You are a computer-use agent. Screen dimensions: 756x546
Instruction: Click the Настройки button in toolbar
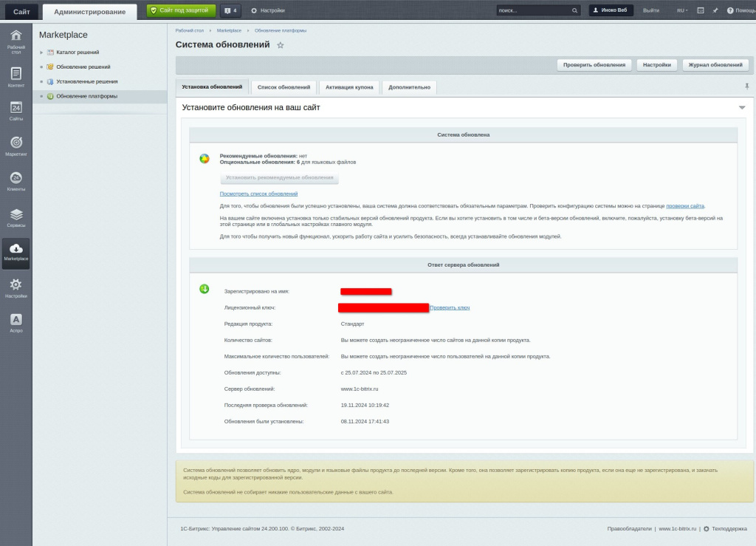(656, 64)
